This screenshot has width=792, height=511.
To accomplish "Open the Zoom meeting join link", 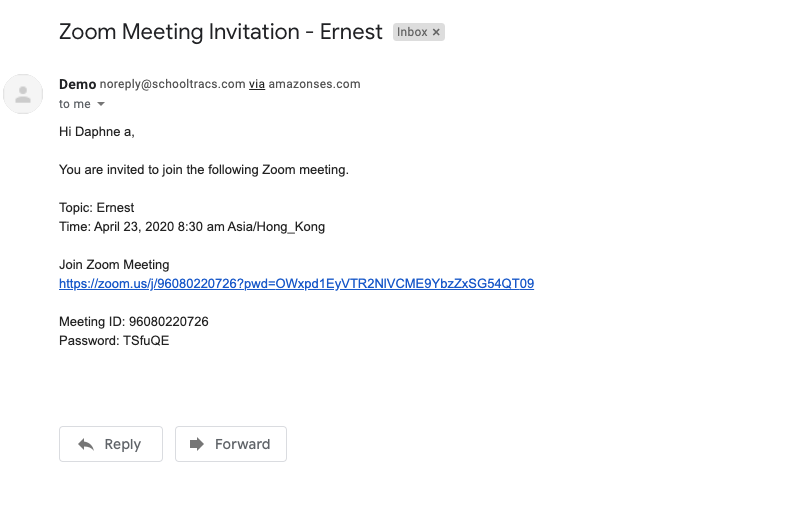I will coord(296,283).
